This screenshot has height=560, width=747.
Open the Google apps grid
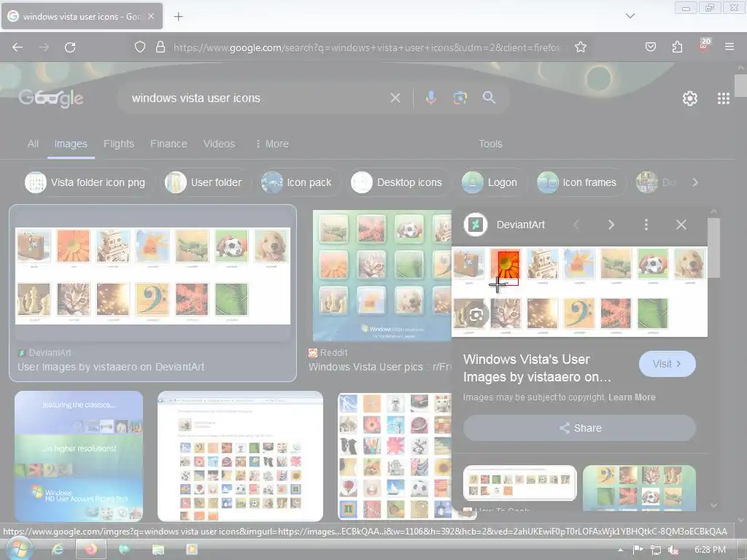pos(724,98)
